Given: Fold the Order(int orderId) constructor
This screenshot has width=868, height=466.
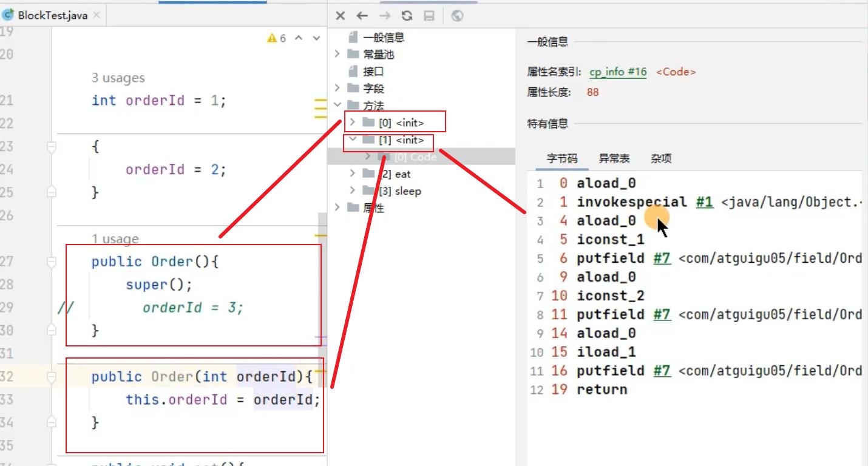Looking at the screenshot, I should pyautogui.click(x=51, y=376).
